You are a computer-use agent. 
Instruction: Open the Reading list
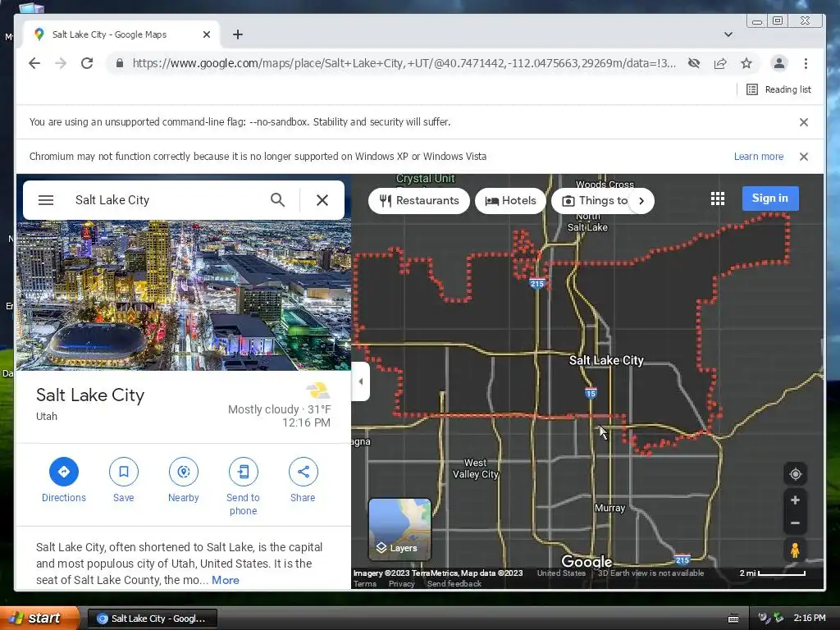(778, 89)
